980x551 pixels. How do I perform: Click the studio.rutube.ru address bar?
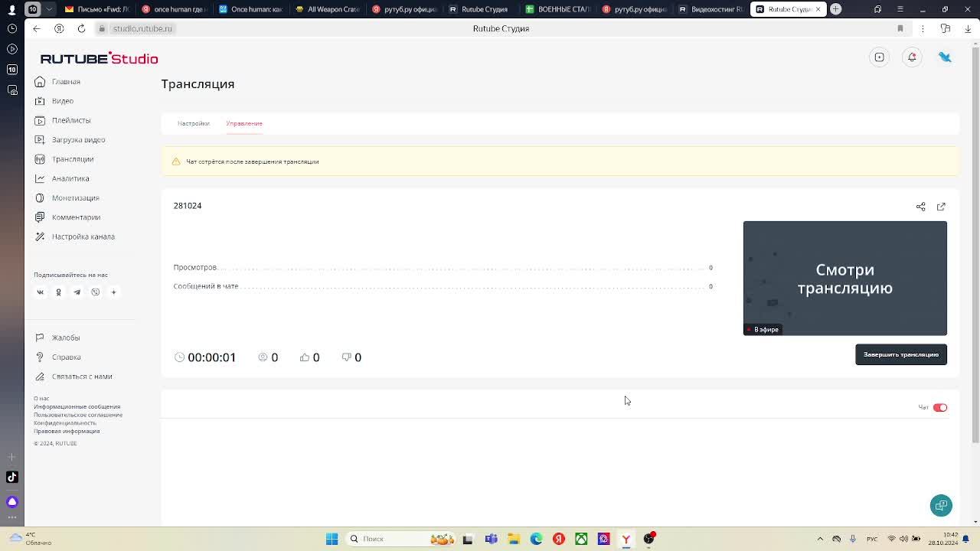click(142, 28)
